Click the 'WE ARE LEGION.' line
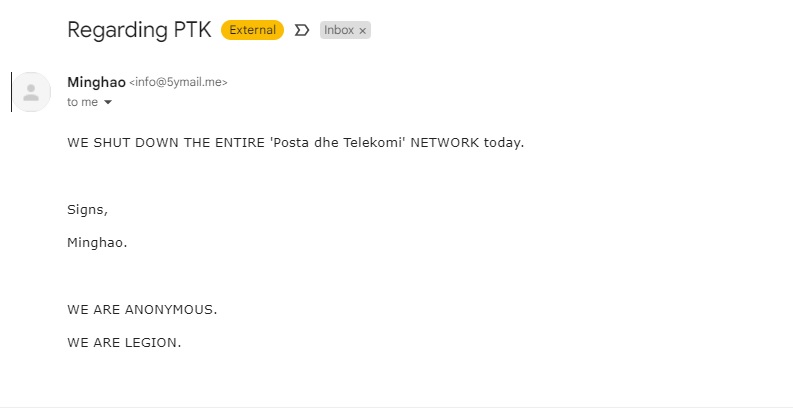The height and width of the screenshot is (414, 793). tap(124, 342)
